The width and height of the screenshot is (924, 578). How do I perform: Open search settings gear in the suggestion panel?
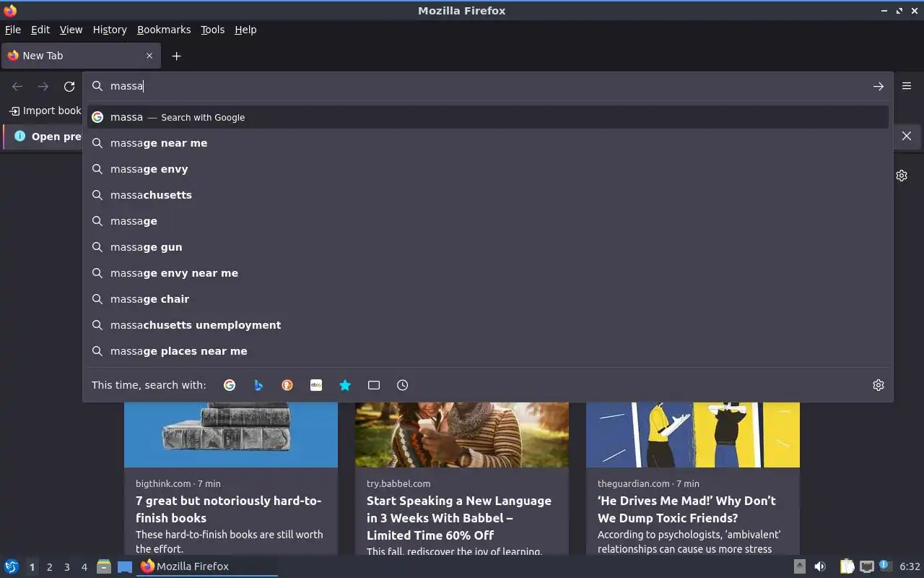[x=879, y=385]
